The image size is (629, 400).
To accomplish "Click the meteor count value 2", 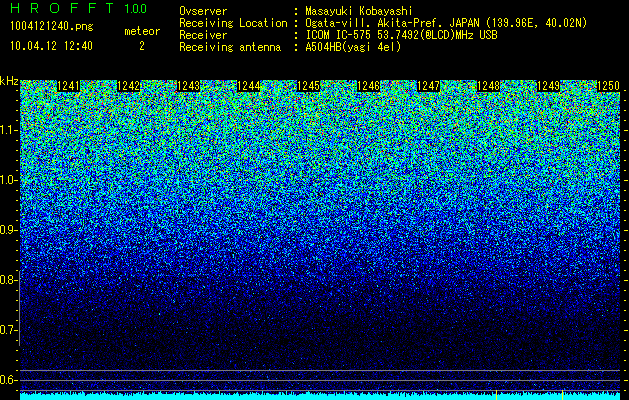I will tap(142, 46).
